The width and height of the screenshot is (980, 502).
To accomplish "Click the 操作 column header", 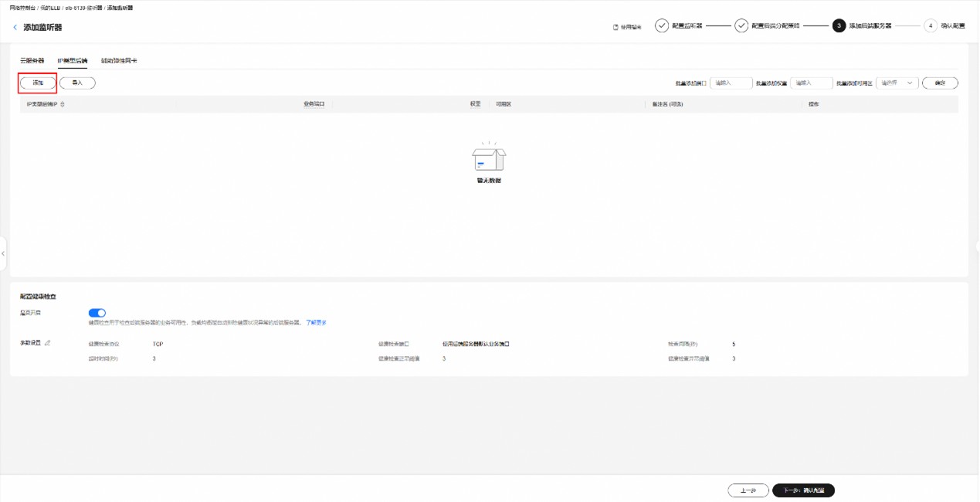I will (x=814, y=104).
